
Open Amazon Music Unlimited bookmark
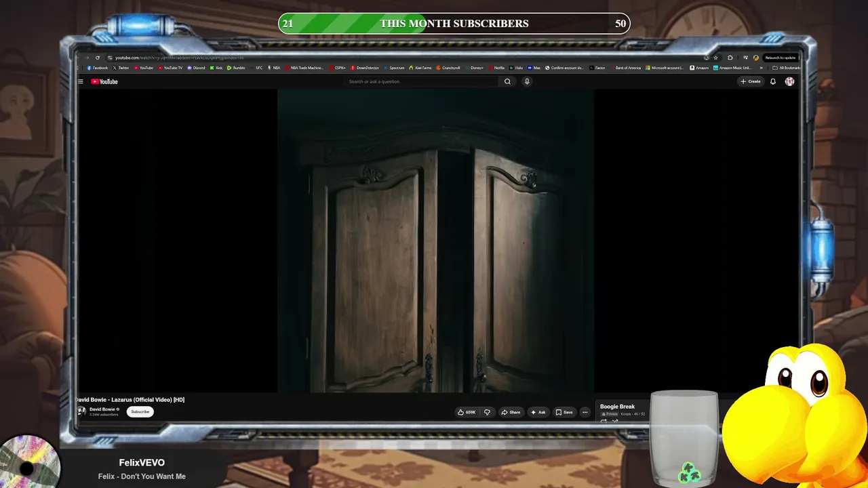[732, 68]
